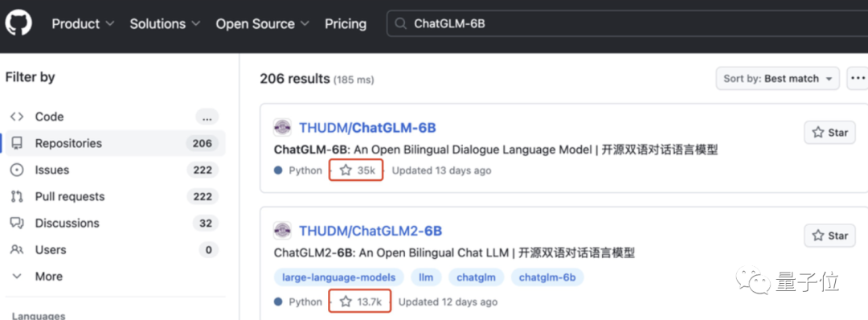Click the ellipsis badge next to Code
Screen dimensions: 868x320
tap(207, 117)
